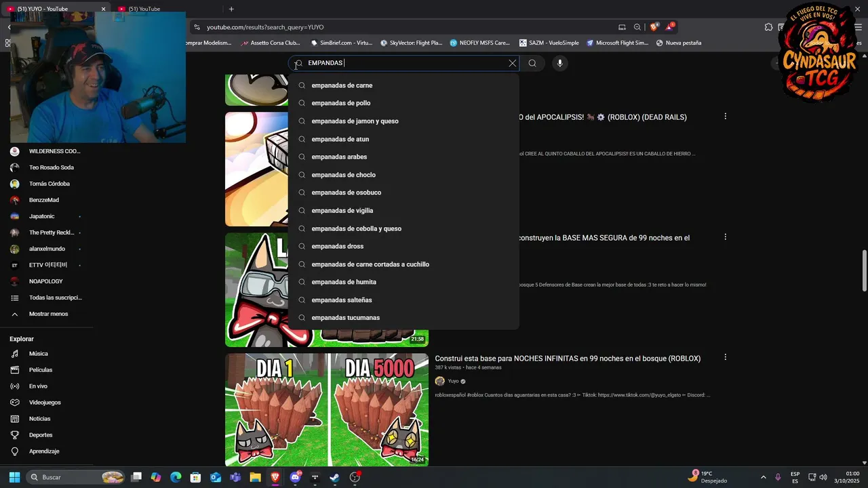Open 'Microsoft Flight Sim...' bookmark
This screenshot has width=868, height=488.
click(617, 43)
